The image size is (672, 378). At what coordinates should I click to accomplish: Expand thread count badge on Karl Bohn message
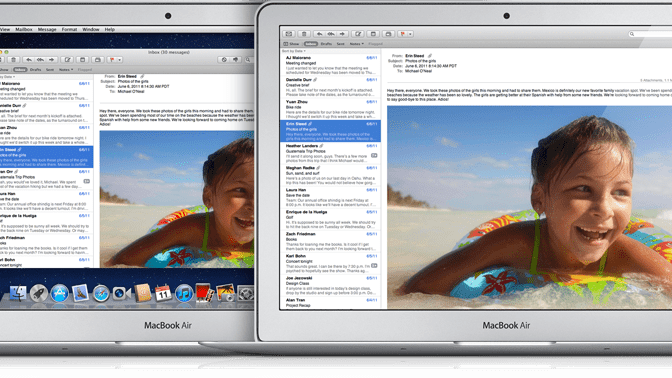tap(374, 266)
